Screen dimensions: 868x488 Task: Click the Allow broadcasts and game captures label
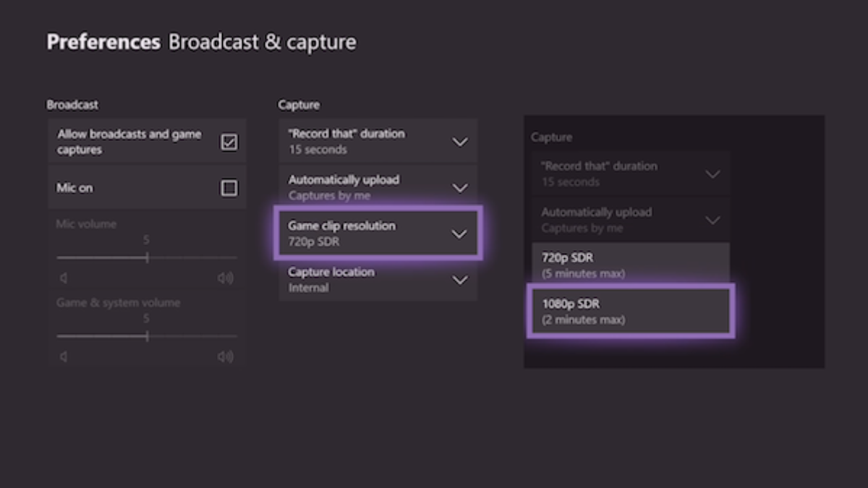(129, 142)
